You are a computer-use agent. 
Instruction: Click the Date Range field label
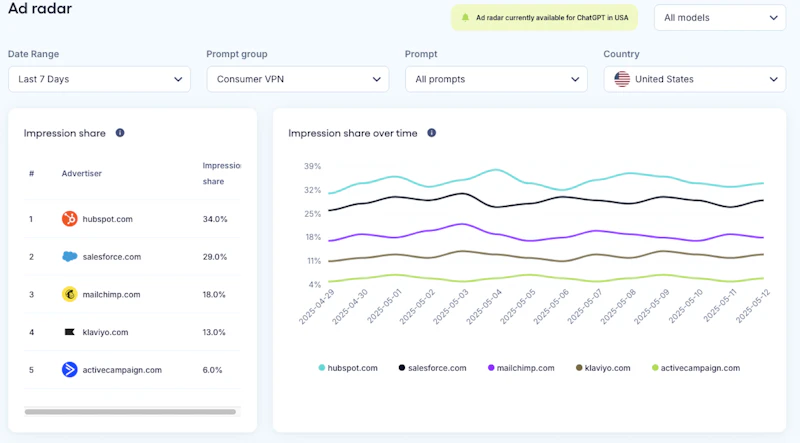[33, 54]
